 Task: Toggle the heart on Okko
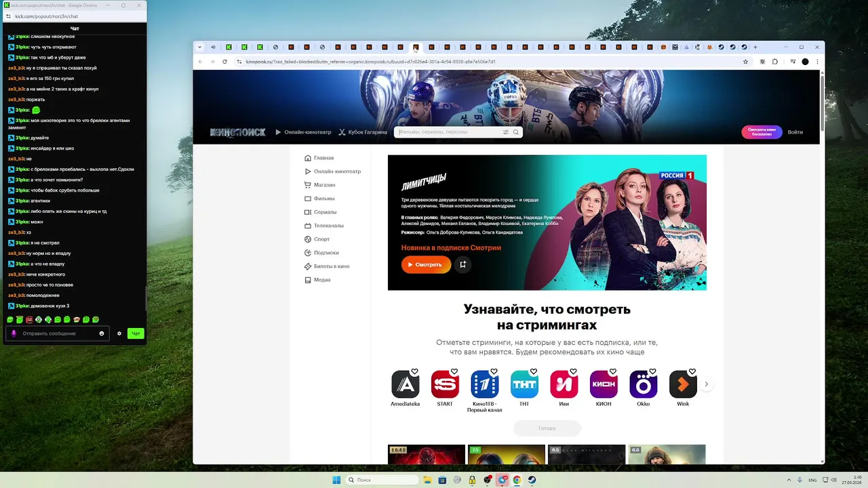pos(652,371)
